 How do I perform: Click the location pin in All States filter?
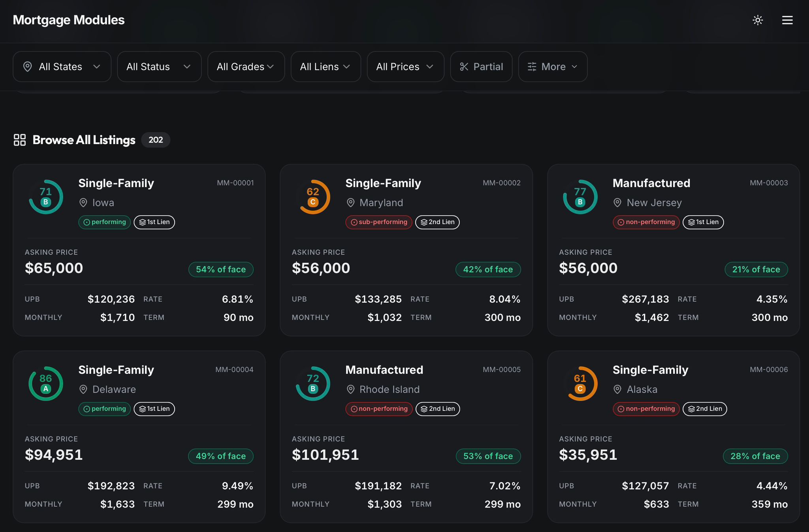coord(27,67)
